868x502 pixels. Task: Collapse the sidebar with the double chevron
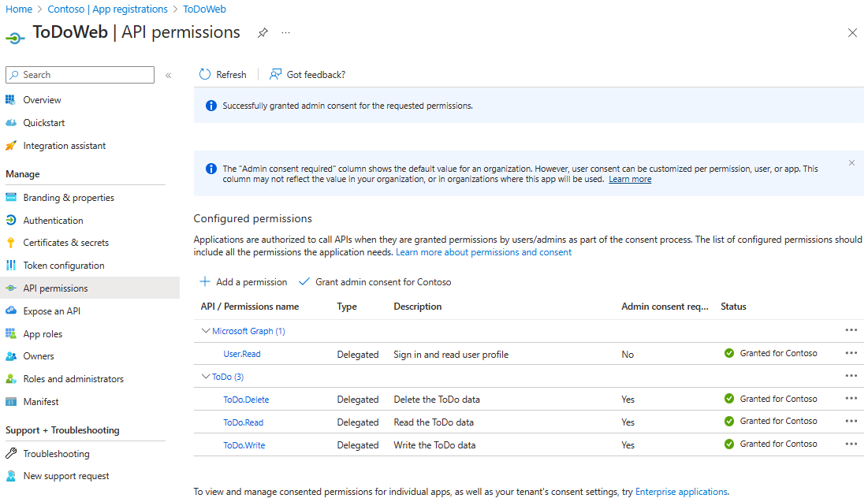pos(168,75)
